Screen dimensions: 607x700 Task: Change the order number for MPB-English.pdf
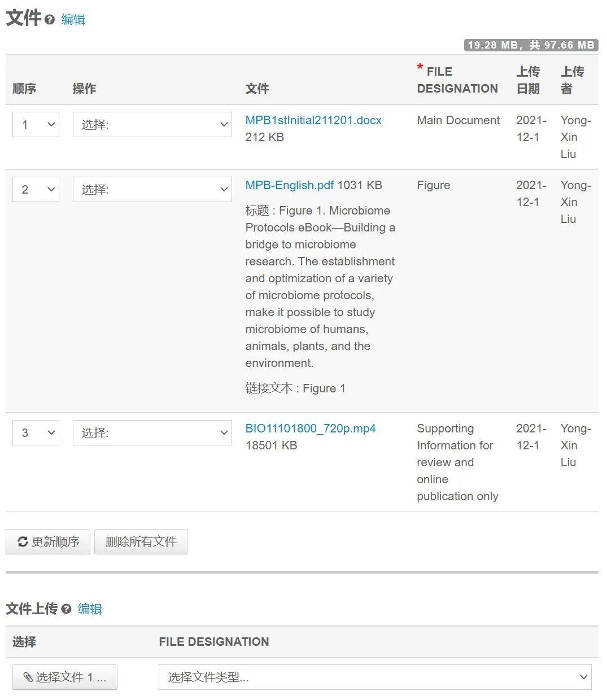tap(36, 189)
